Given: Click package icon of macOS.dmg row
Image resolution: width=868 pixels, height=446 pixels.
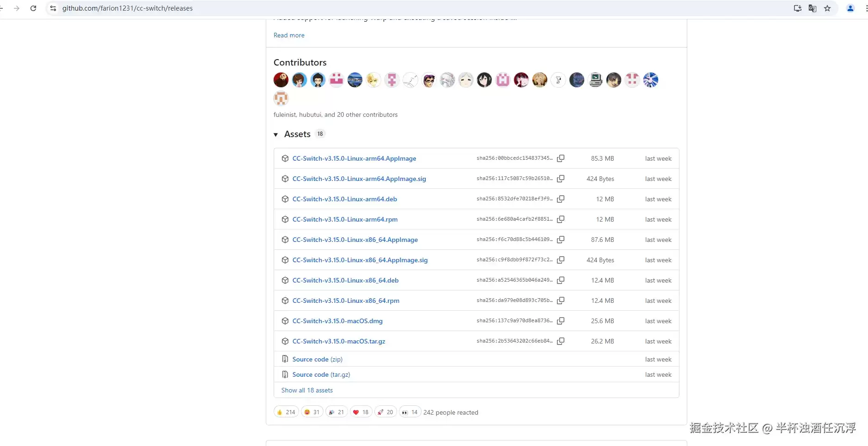Looking at the screenshot, I should coord(285,321).
